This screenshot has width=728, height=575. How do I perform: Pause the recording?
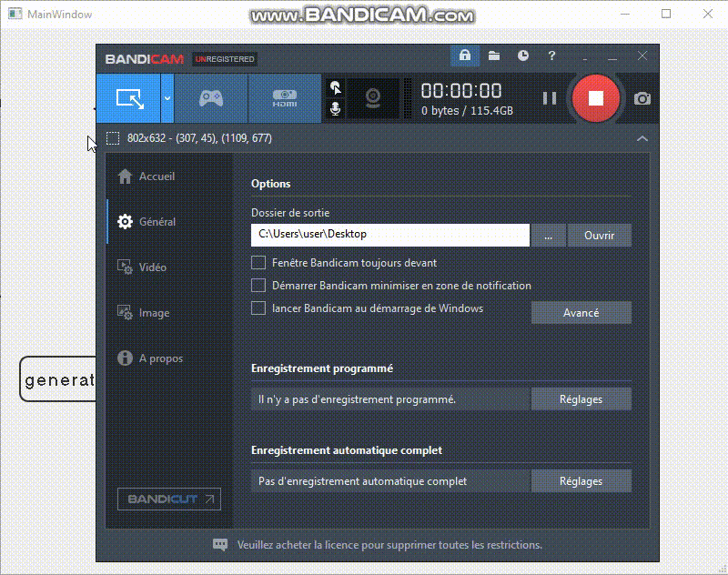point(550,98)
